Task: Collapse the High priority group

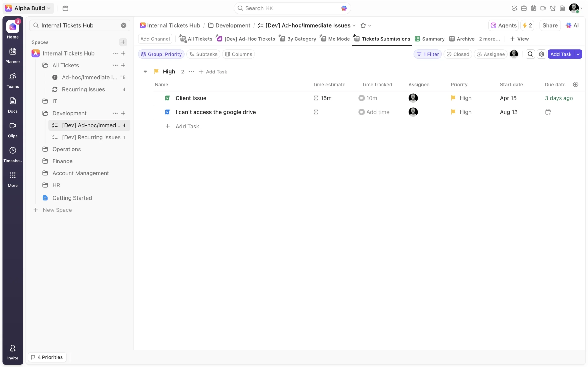Action: 145,72
